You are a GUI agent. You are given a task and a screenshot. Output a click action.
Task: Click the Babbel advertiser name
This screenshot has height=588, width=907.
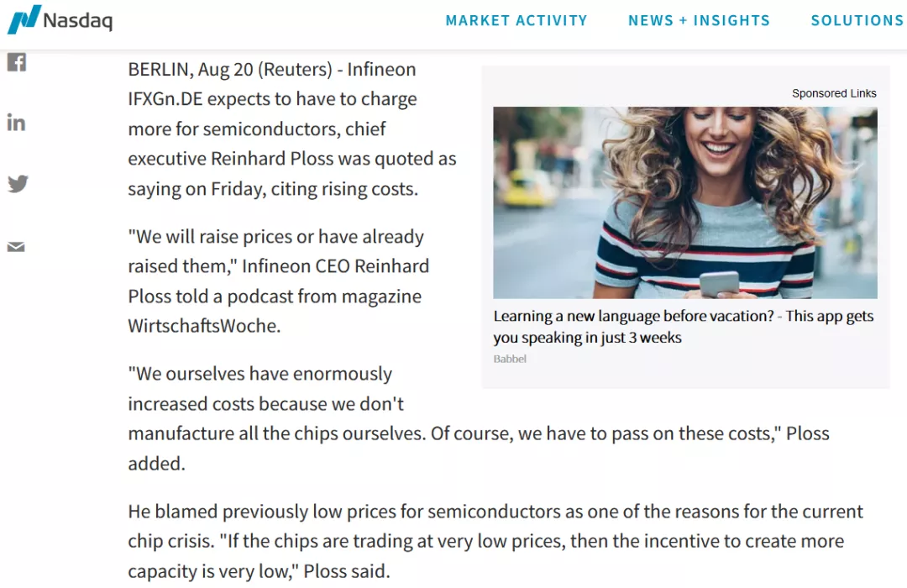click(x=510, y=359)
